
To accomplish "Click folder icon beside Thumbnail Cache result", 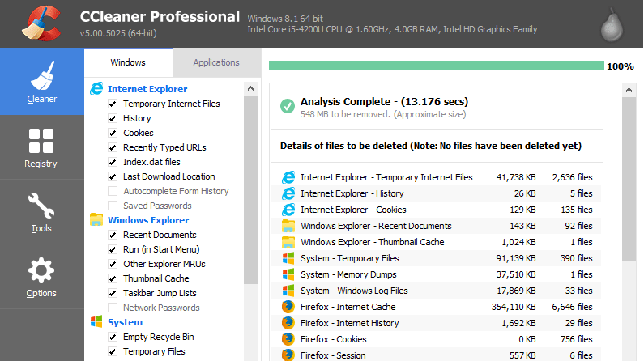I will pyautogui.click(x=288, y=242).
